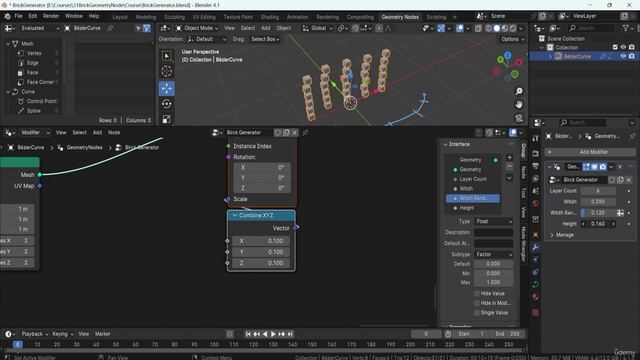640x360 pixels.
Task: Toggle modifier edit mode display icon
Action: point(586,167)
